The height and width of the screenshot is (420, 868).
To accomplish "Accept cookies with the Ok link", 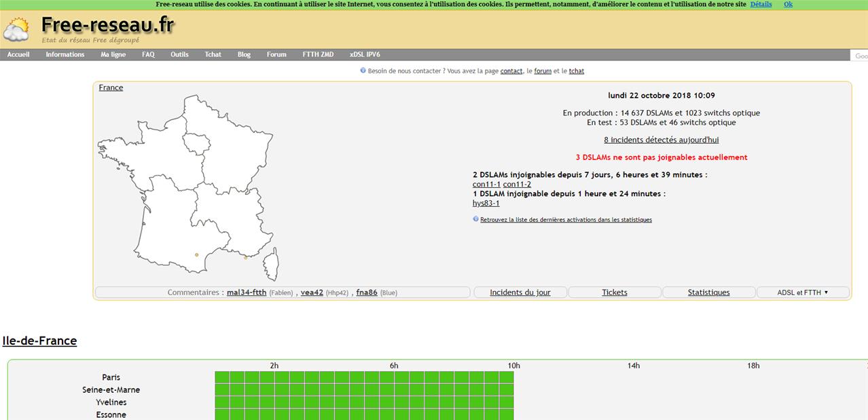I will click(788, 4).
